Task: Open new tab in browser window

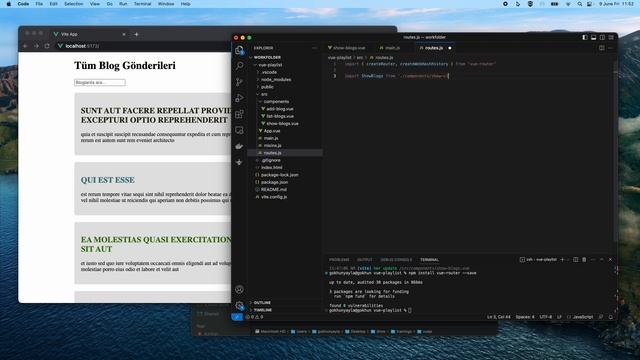Action: click(136, 34)
